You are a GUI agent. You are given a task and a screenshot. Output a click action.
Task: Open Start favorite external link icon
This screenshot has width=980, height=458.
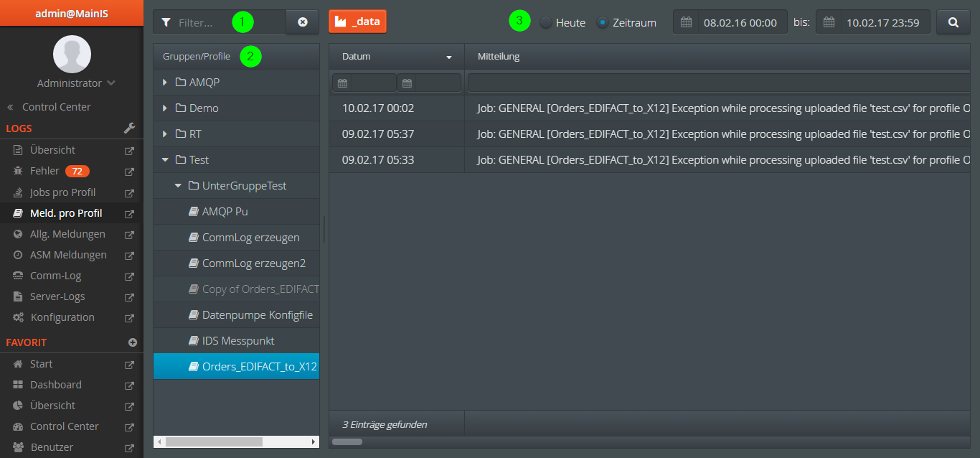(130, 365)
